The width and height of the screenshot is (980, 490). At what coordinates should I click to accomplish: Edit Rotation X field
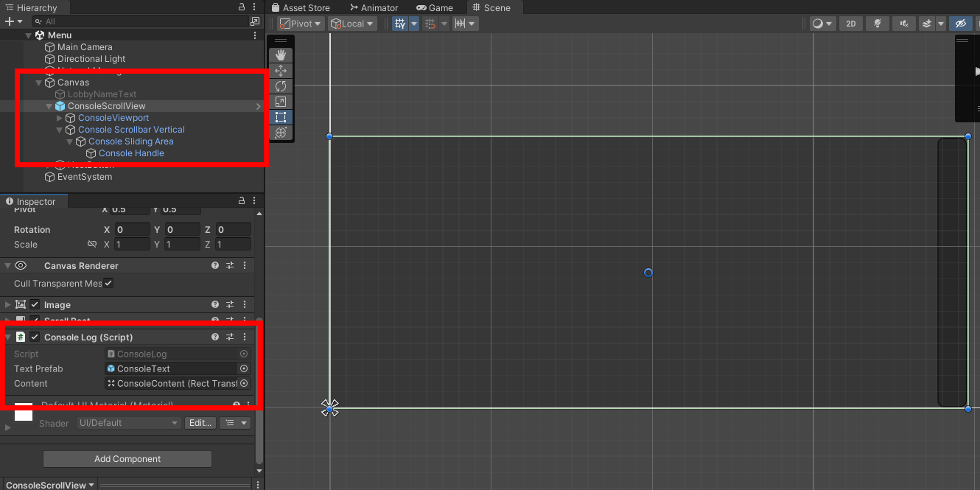[132, 230]
